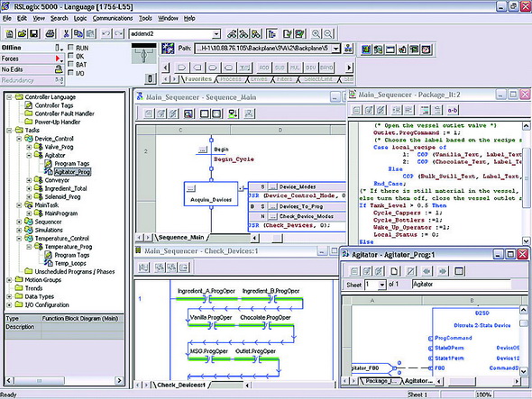
Task: Open the Sheet number dropdown in Agitator window
Action: (x=382, y=285)
